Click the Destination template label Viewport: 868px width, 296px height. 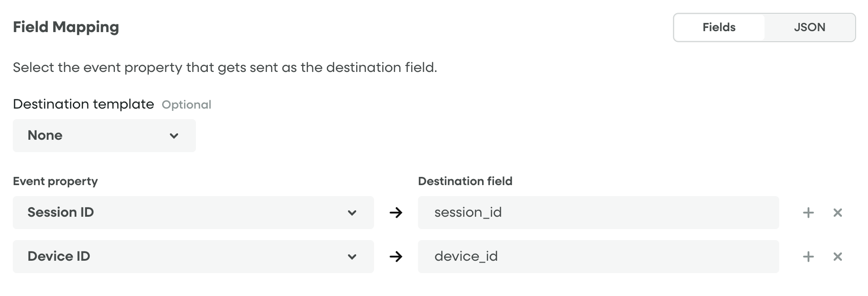pos(83,104)
